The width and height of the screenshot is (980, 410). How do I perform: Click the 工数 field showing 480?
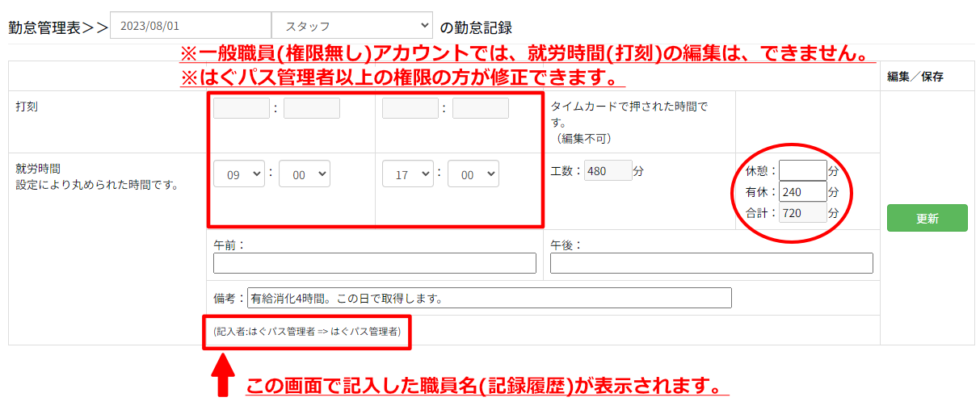pyautogui.click(x=608, y=170)
